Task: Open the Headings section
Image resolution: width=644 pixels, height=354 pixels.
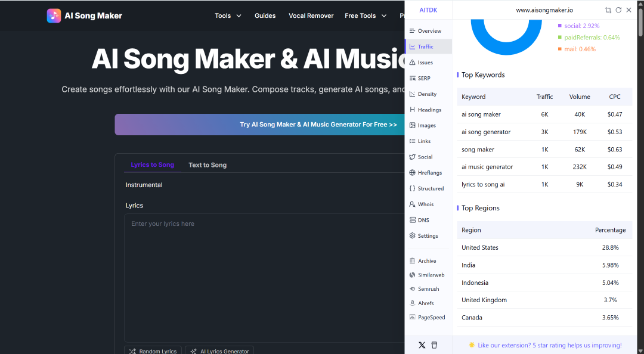Action: tap(428, 110)
